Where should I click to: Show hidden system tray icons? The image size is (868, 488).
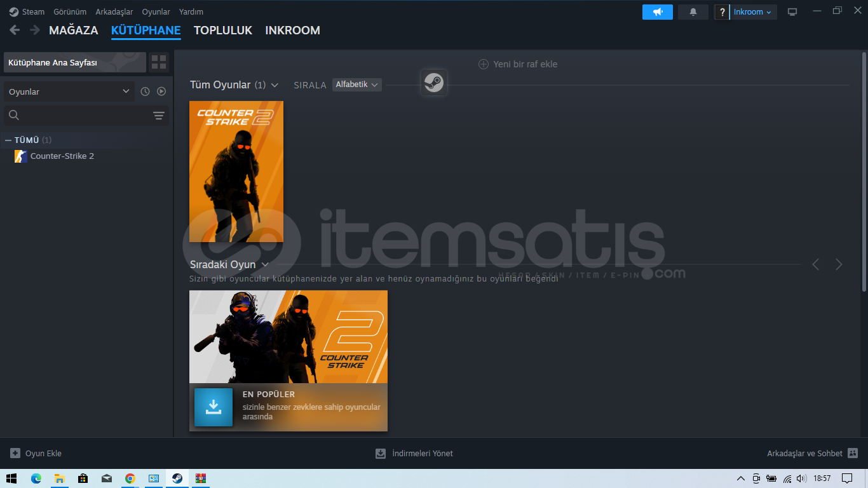[741, 478]
